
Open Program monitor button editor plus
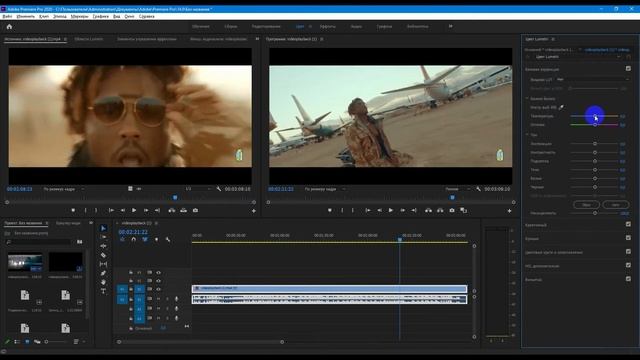click(509, 211)
